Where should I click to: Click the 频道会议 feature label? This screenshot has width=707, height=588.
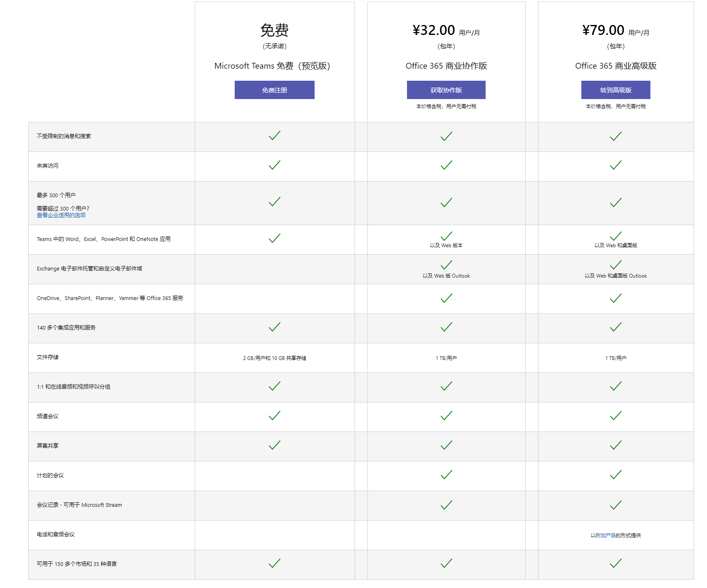tap(47, 416)
